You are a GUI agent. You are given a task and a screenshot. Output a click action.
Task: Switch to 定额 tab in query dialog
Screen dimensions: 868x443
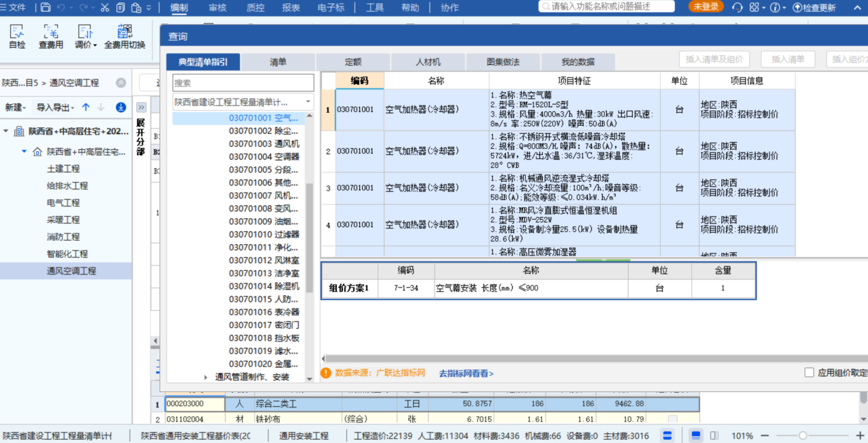[x=353, y=62]
